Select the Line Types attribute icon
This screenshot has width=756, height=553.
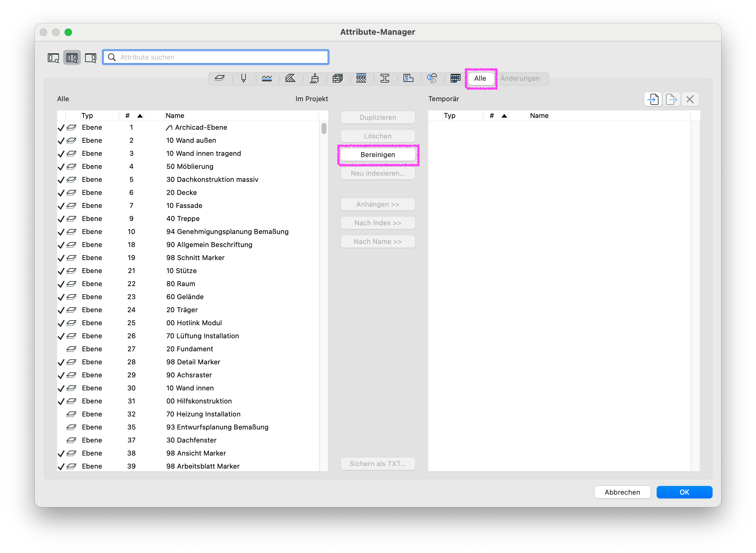[267, 78]
